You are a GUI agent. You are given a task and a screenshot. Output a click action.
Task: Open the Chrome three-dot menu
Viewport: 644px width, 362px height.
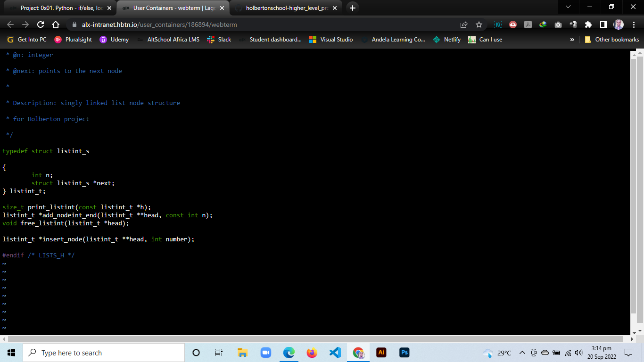click(x=633, y=25)
